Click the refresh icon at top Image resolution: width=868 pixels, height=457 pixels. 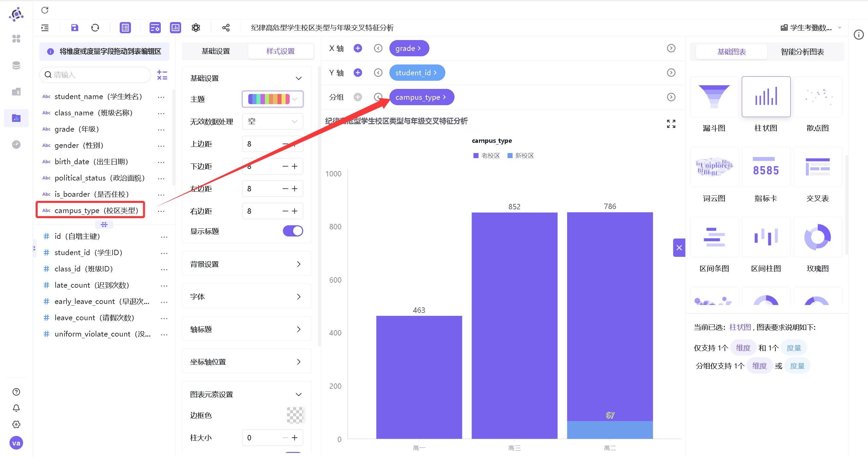point(45,10)
